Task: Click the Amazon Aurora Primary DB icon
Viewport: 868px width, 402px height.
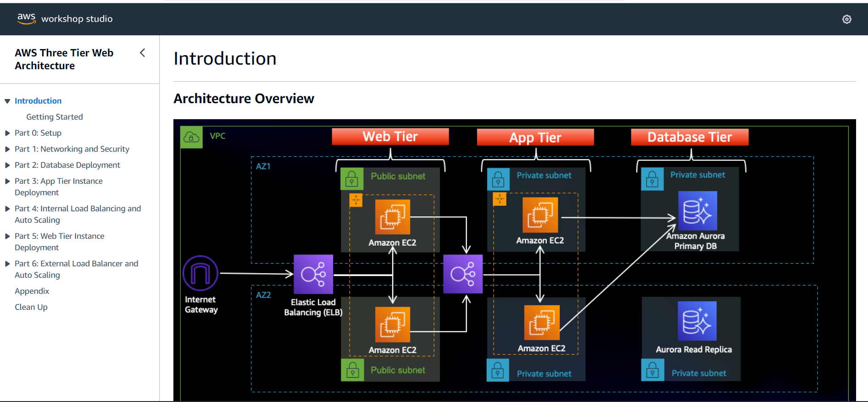Action: 697,211
